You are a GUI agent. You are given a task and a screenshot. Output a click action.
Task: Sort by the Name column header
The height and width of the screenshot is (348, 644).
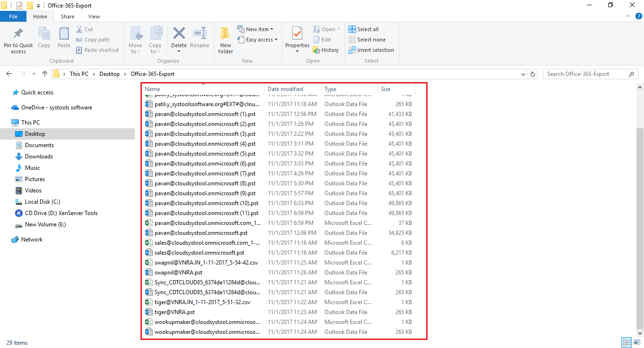point(203,89)
